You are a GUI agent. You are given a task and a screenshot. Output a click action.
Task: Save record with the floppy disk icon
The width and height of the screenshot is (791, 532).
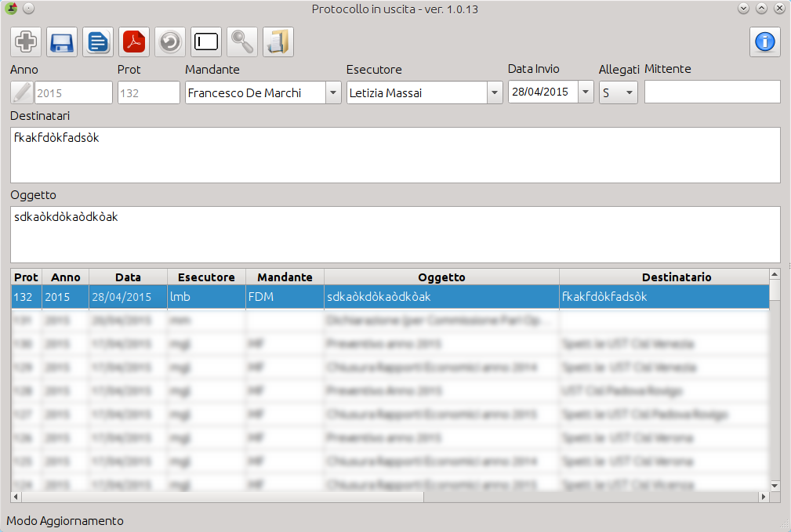(62, 42)
